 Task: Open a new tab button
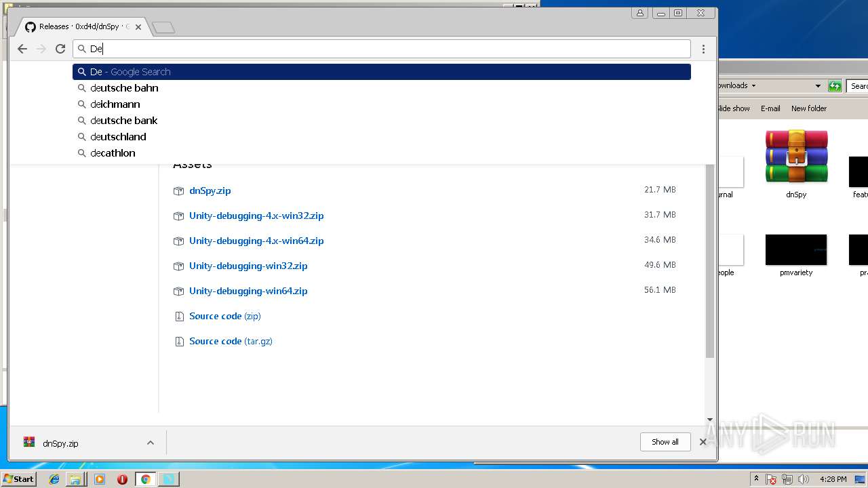pyautogui.click(x=163, y=28)
